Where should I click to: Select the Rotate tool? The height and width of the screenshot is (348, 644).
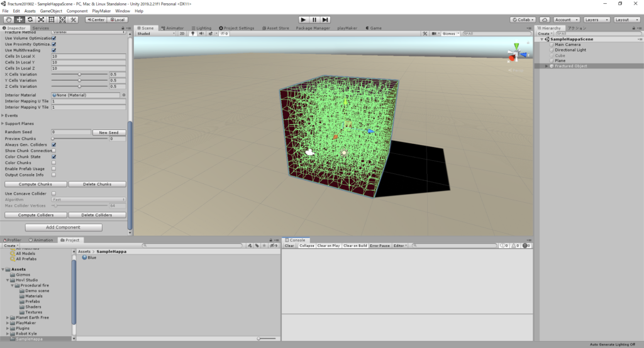click(x=30, y=19)
